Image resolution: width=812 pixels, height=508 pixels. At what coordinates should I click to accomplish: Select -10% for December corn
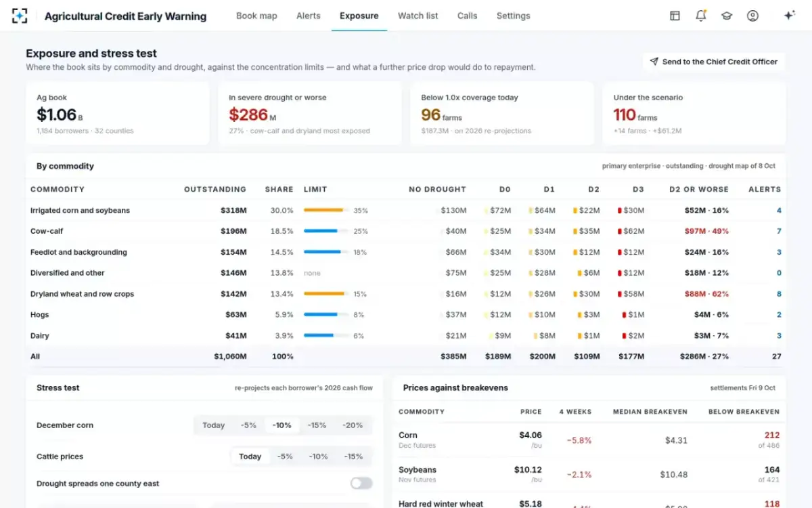point(281,425)
